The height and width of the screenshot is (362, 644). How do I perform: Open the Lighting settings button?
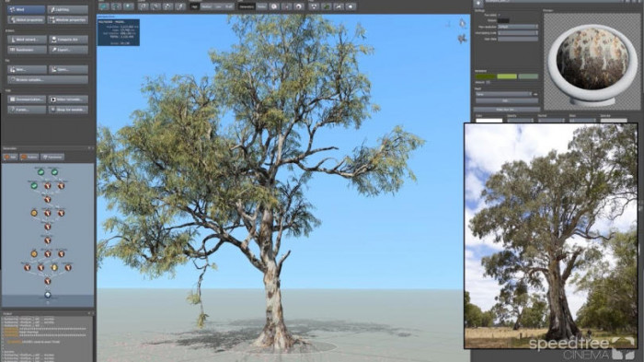coord(67,9)
